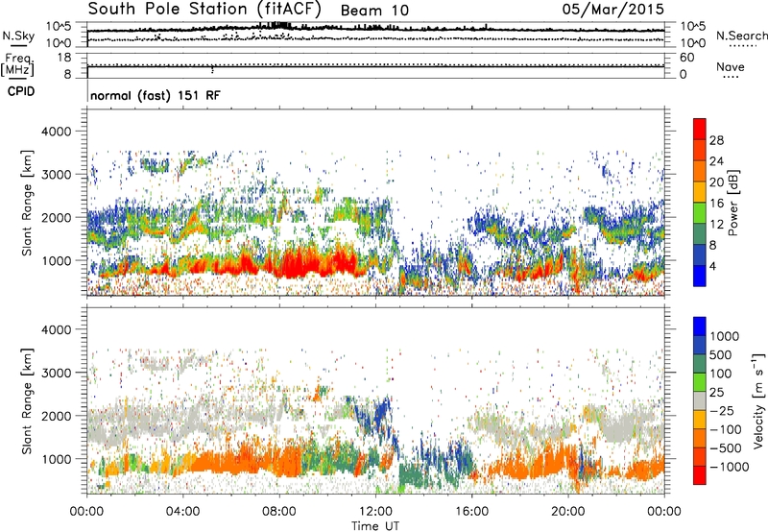Click the 'Power [dB]' colorbar label
The image size is (768, 532).
[x=733, y=203]
